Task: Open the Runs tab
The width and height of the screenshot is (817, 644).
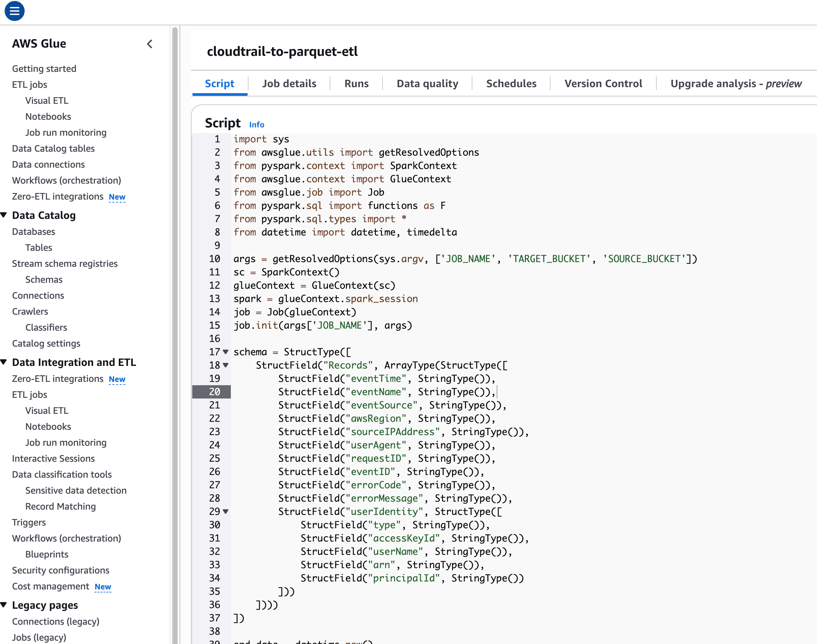Action: [x=356, y=83]
